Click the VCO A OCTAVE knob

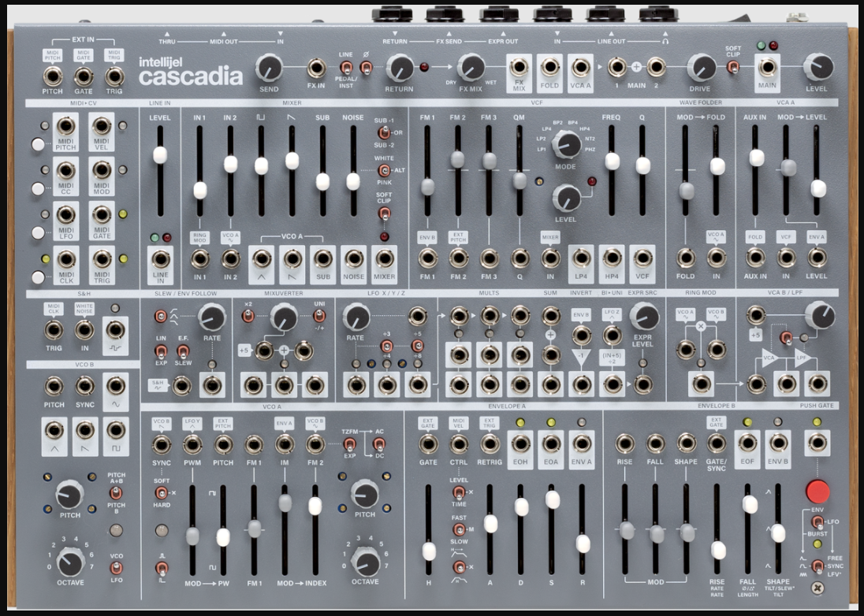(x=365, y=562)
